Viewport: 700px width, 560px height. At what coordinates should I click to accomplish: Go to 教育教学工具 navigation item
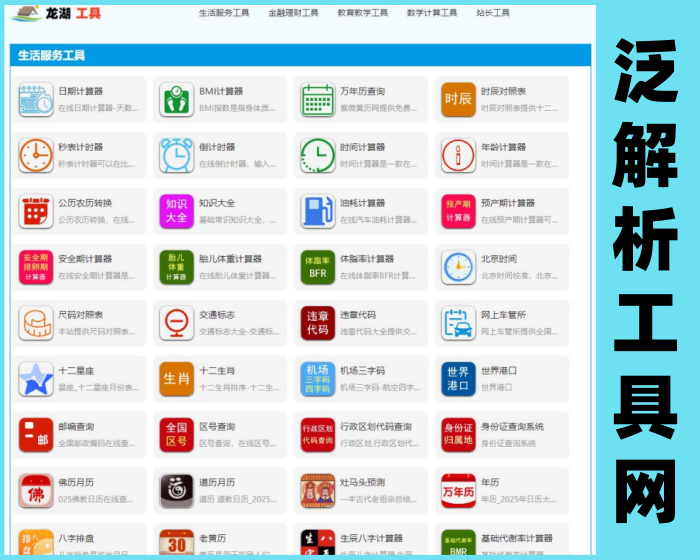pos(362,14)
